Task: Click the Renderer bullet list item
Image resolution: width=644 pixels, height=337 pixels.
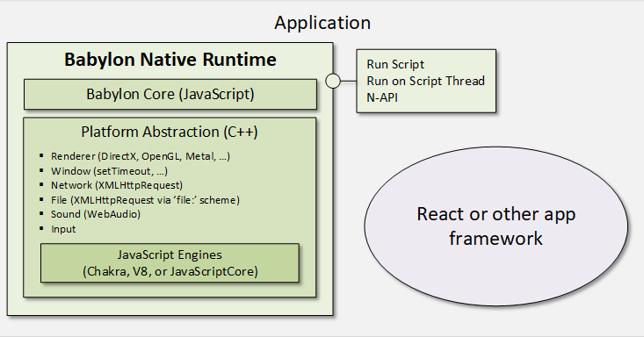Action: [x=141, y=156]
